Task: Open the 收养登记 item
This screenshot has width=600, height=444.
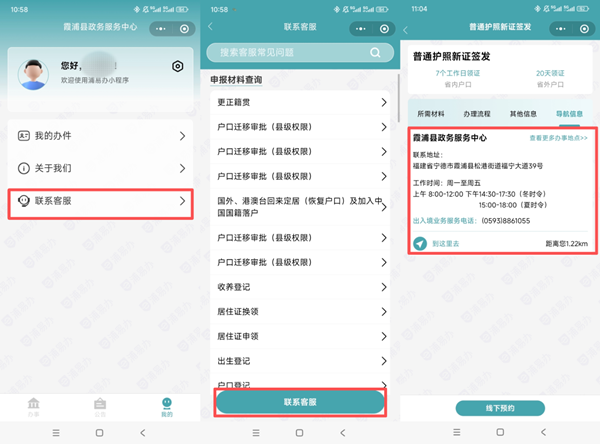Action: point(300,287)
